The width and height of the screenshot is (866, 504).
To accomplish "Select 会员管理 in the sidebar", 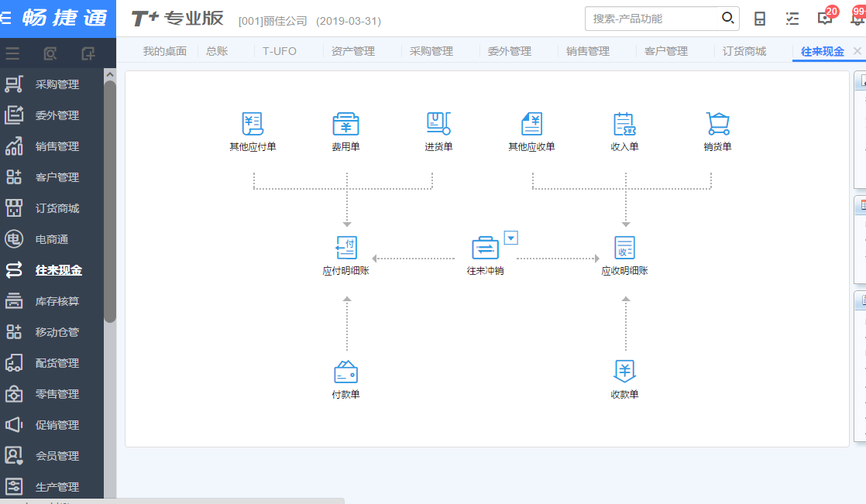I will 52,455.
